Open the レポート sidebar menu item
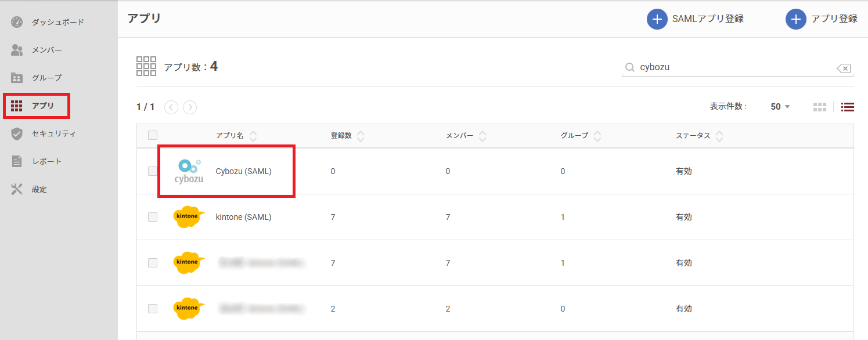Image resolution: width=868 pixels, height=340 pixels. (46, 161)
